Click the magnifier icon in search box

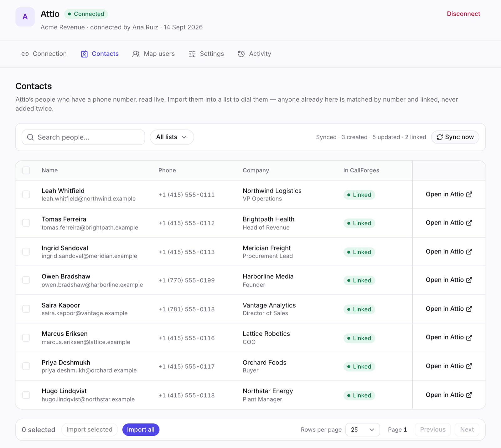tap(30, 137)
